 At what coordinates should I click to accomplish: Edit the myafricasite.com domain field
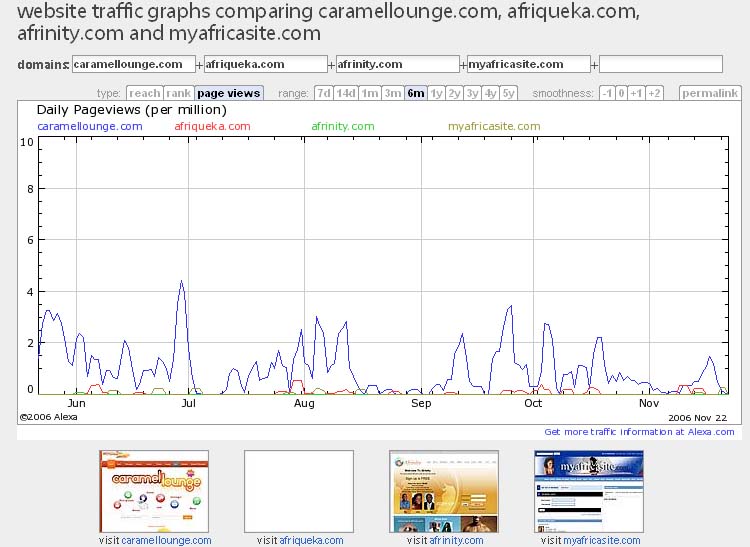[x=529, y=65]
